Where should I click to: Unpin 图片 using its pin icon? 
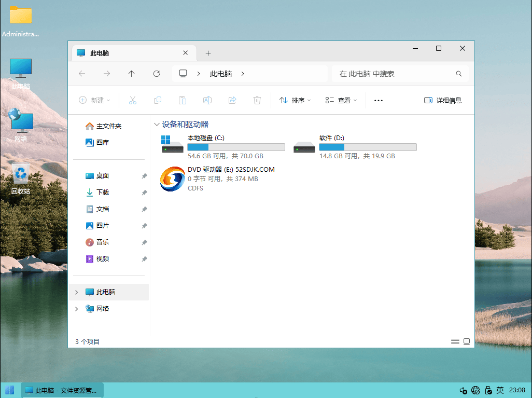pos(144,226)
